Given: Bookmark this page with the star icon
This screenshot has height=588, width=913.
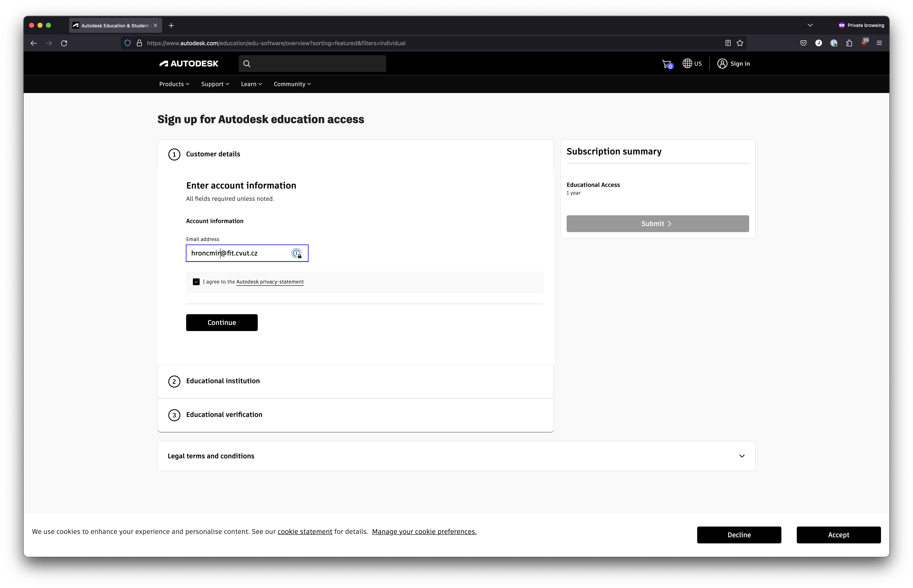Looking at the screenshot, I should (x=740, y=43).
